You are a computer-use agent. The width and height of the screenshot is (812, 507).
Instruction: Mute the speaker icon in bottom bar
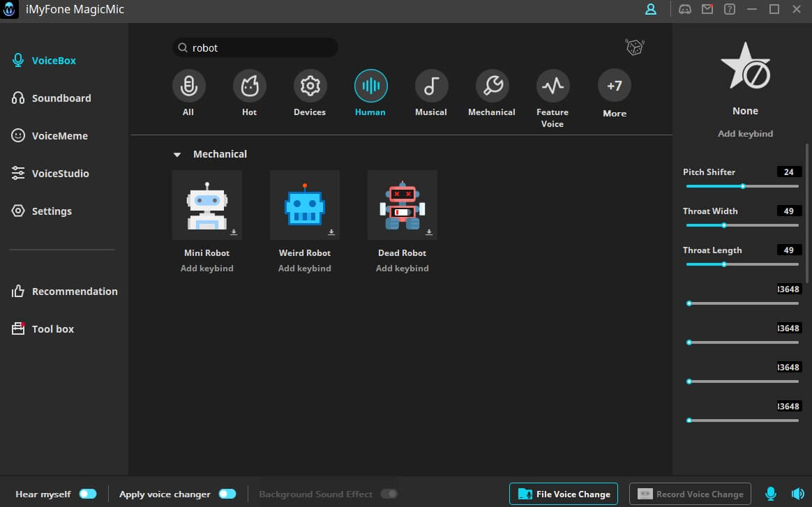797,494
